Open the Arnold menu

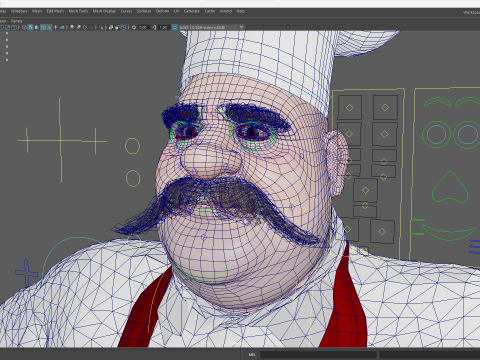point(226,11)
